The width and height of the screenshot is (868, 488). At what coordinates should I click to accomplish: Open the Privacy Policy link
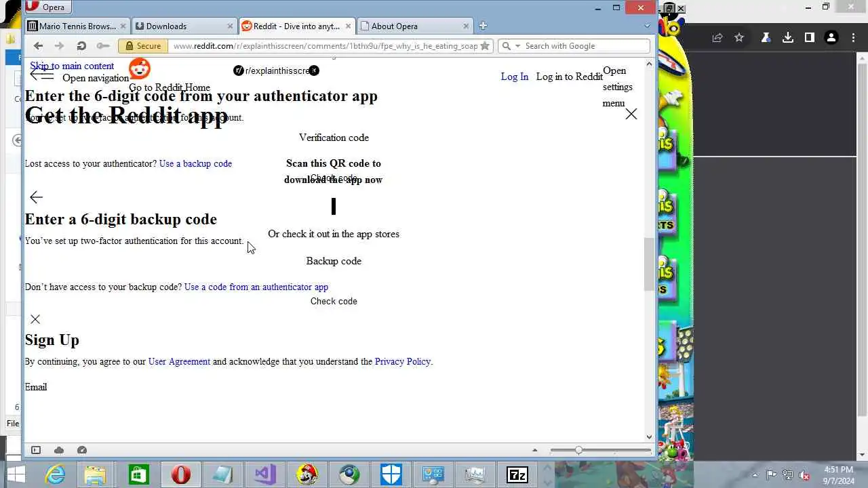tap(403, 361)
